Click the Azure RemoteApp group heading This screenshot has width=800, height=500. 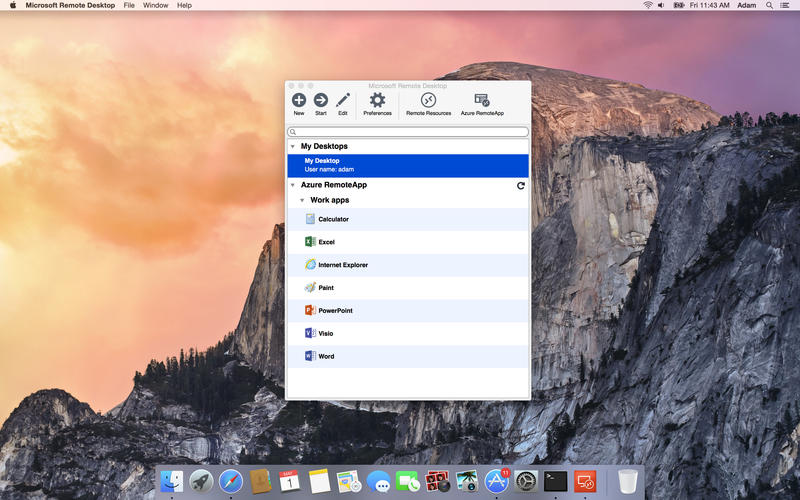pos(334,185)
